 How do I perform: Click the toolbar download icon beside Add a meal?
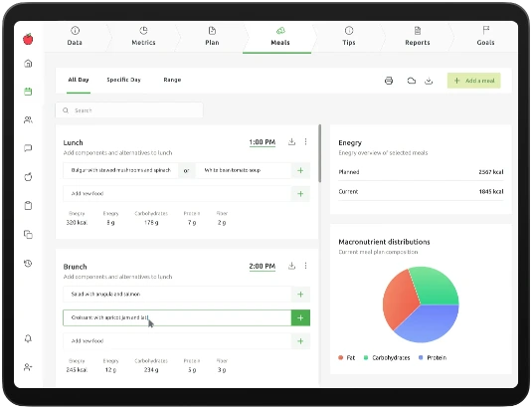pyautogui.click(x=429, y=81)
